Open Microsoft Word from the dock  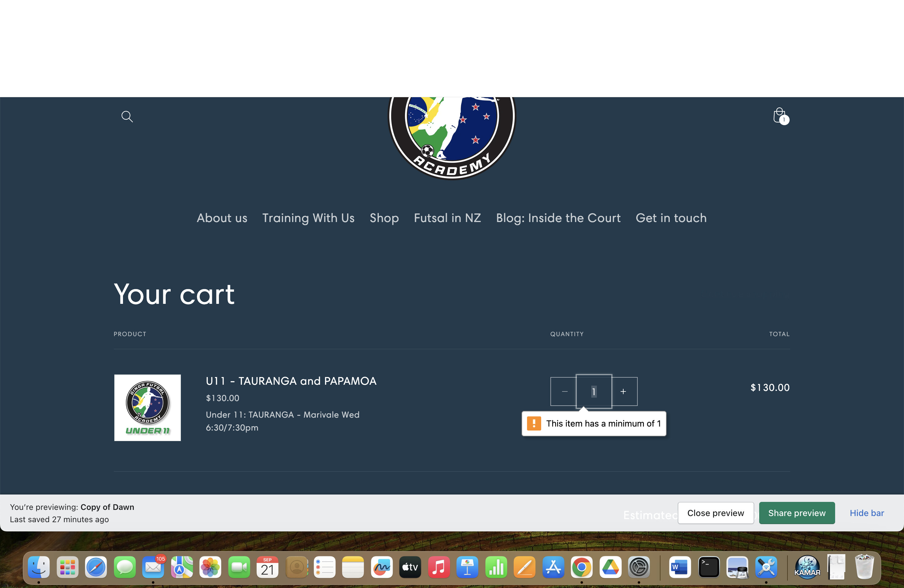click(680, 567)
